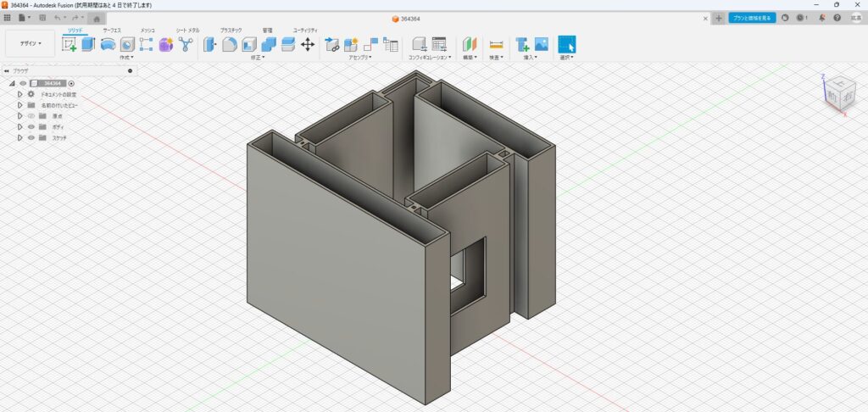Select the Fillet tool
Screen dimensions: 868x412
coord(229,44)
